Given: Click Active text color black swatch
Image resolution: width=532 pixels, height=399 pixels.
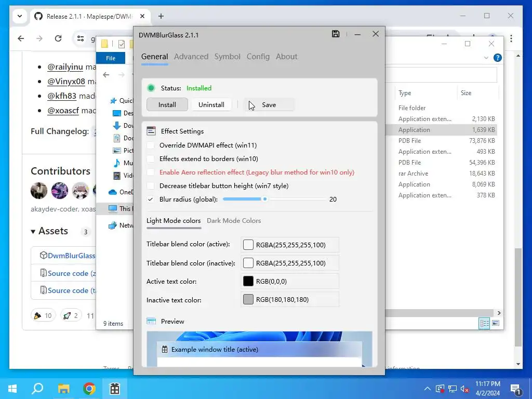Looking at the screenshot, I should click(248, 281).
